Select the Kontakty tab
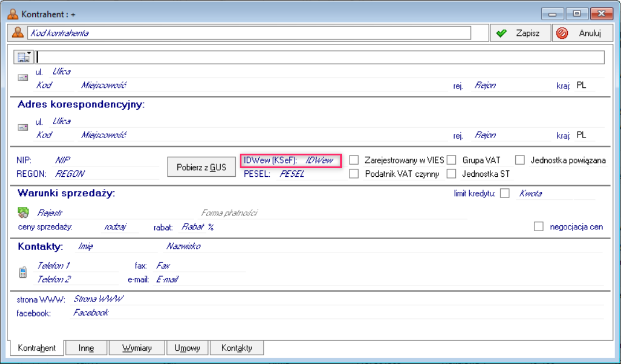621x364 pixels. point(236,348)
